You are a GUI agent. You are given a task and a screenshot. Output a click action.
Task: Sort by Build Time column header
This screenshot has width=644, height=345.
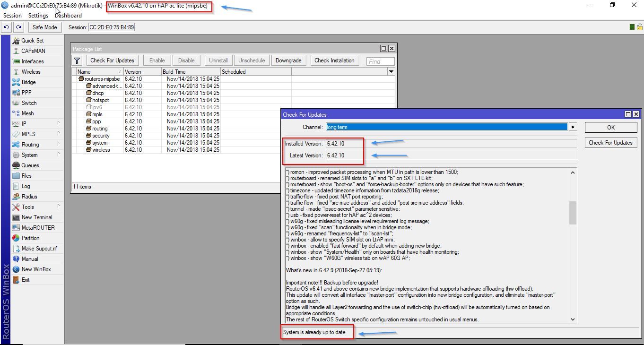[x=191, y=72]
